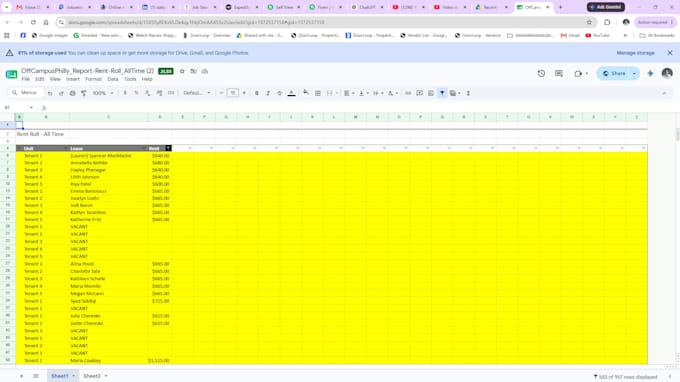
Task: Open version history with the clock icon
Action: tap(541, 74)
